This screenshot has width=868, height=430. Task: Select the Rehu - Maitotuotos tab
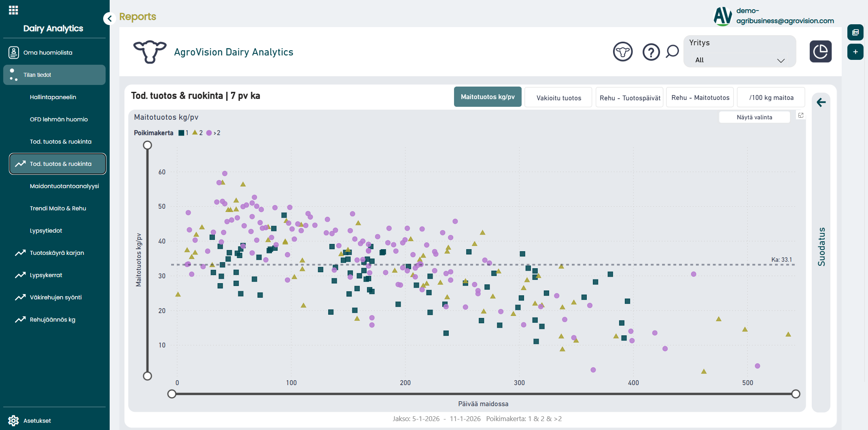coord(700,97)
